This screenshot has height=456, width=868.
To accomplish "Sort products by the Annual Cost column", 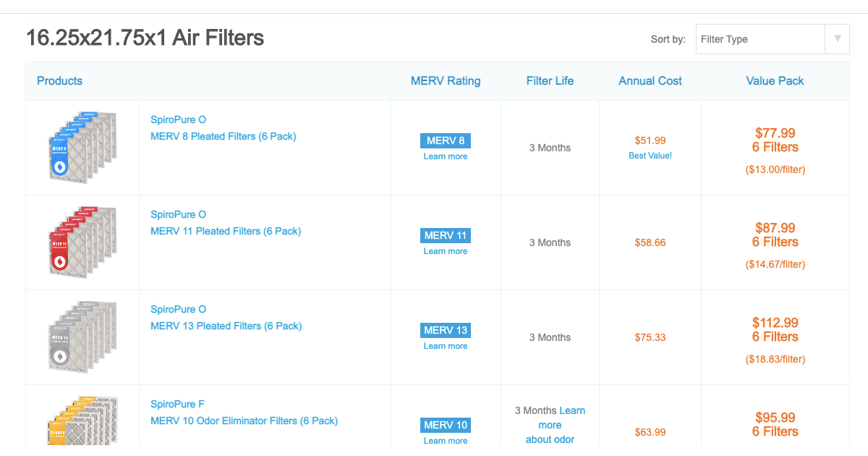I will pyautogui.click(x=650, y=80).
